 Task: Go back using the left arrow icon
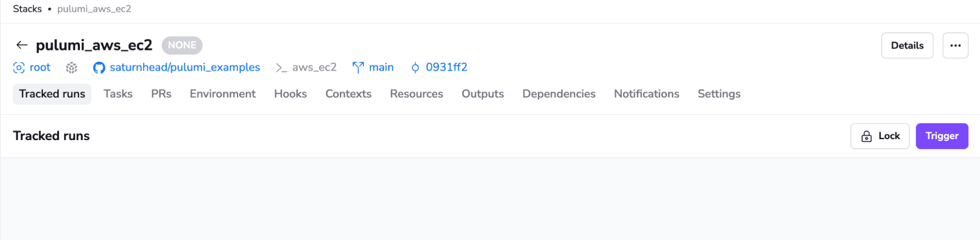point(22,45)
